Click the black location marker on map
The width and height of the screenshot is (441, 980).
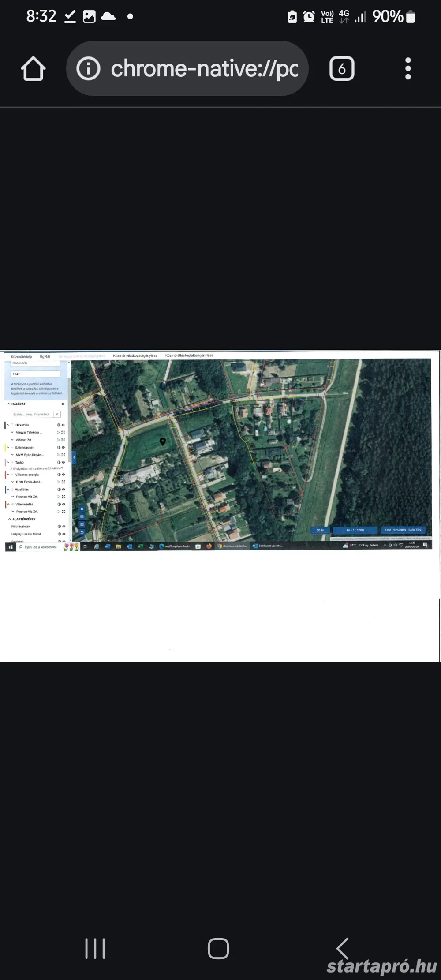(163, 441)
